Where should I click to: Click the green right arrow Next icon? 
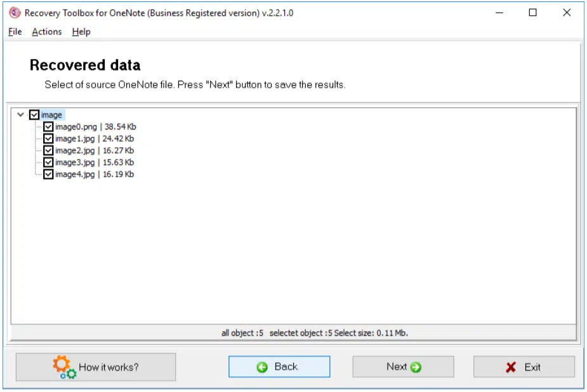416,367
